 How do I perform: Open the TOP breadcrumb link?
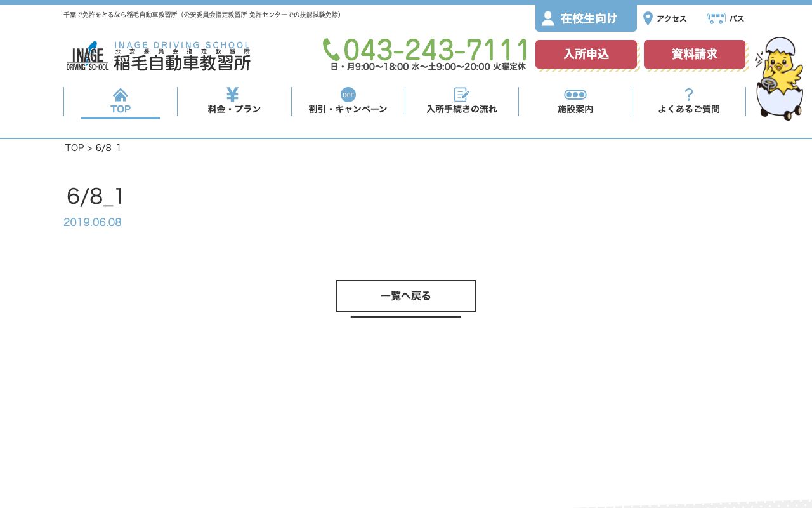(74, 148)
